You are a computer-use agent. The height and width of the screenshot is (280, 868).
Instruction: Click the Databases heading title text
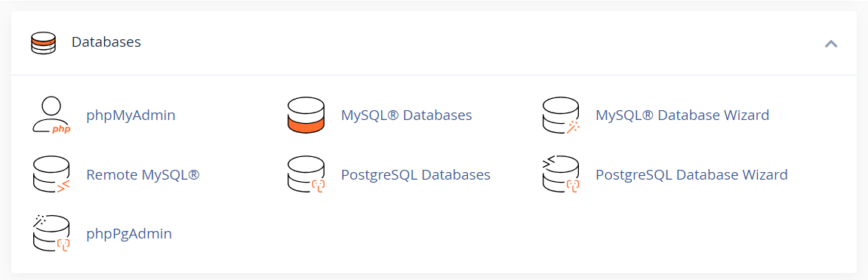[x=106, y=42]
